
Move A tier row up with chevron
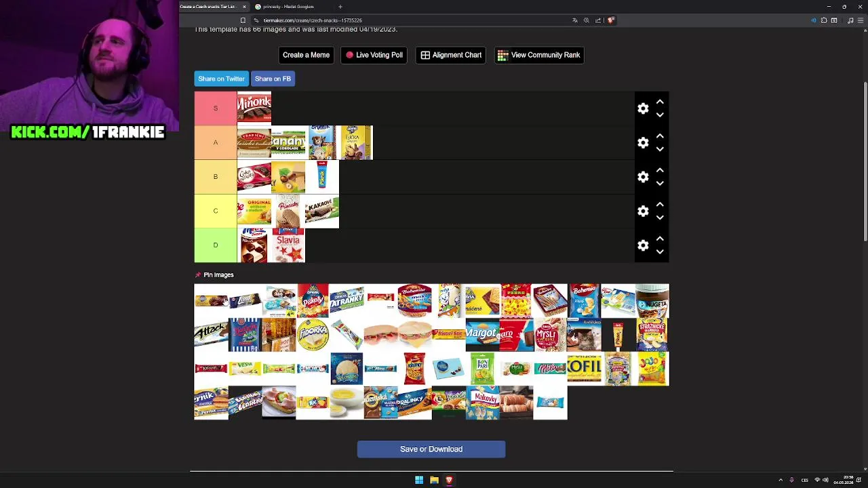[660, 136]
